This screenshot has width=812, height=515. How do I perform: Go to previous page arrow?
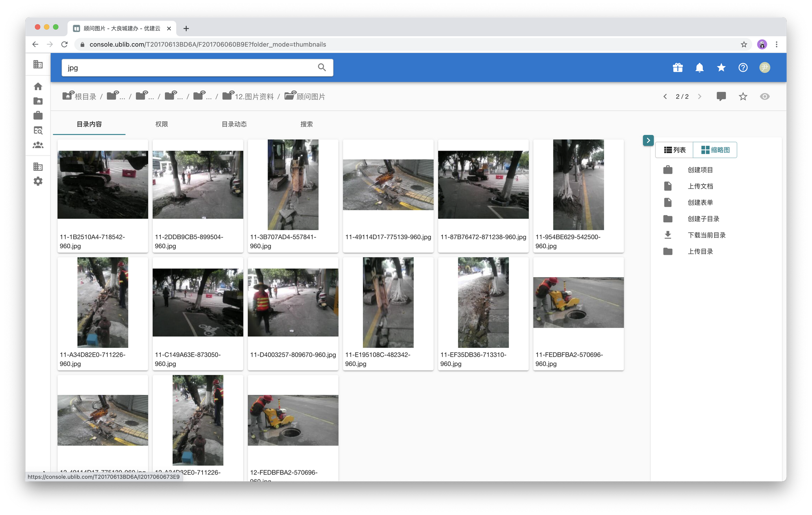[665, 97]
